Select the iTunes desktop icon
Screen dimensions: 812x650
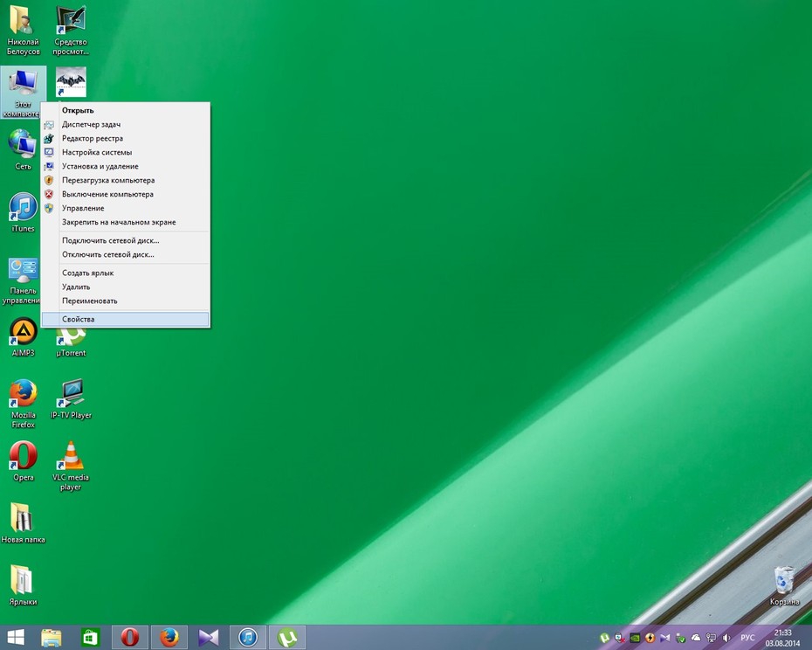[23, 212]
